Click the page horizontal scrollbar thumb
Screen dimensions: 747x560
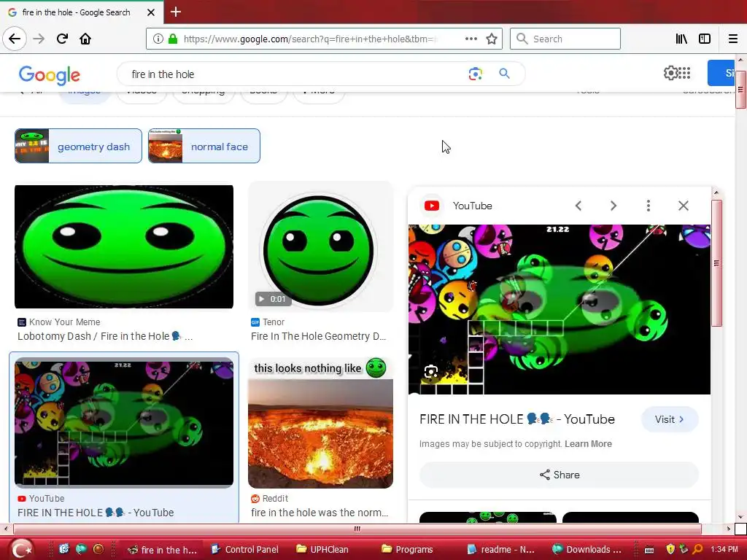357,529
